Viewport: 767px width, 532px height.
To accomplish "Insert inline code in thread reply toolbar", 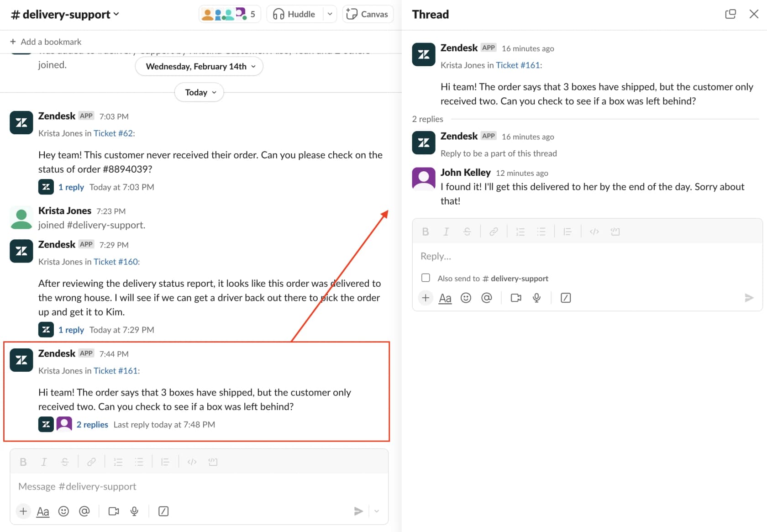I will (x=594, y=232).
